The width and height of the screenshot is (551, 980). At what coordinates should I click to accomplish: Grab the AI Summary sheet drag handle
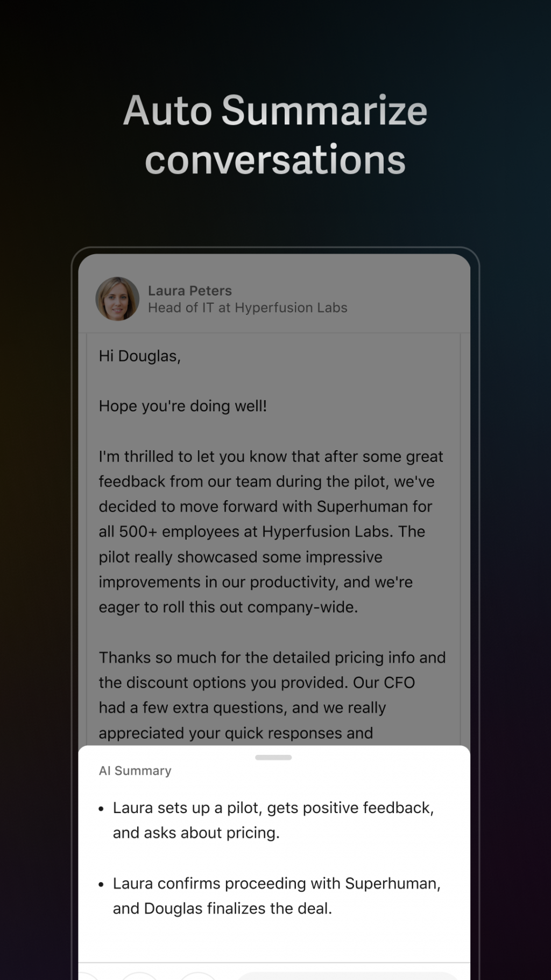273,757
